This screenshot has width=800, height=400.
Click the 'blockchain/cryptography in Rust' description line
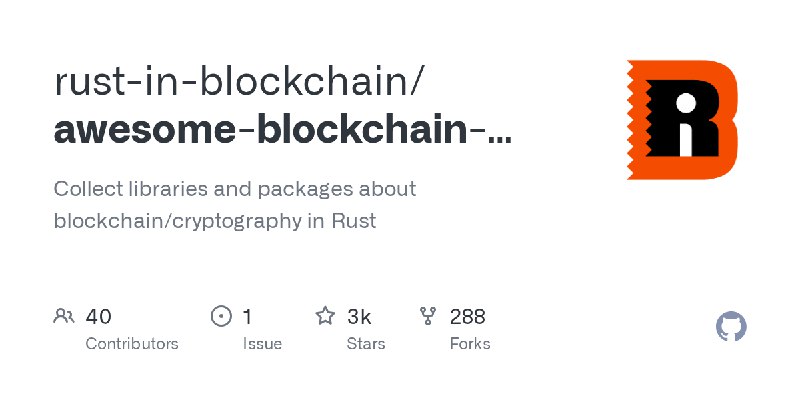(x=214, y=221)
